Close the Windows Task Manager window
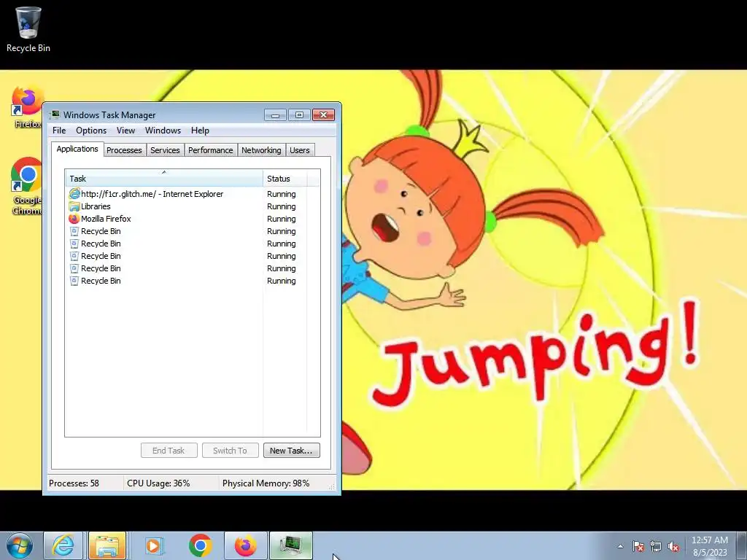 point(323,114)
